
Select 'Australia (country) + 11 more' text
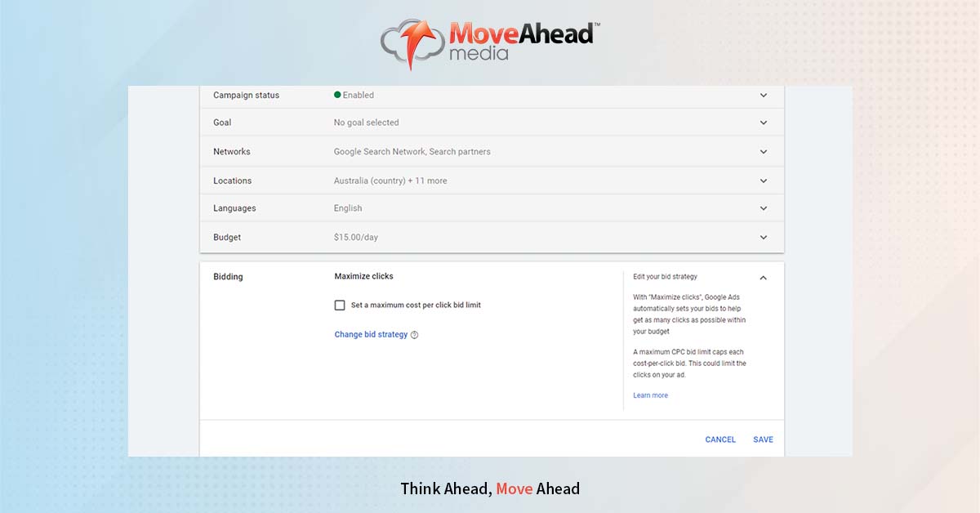[390, 181]
